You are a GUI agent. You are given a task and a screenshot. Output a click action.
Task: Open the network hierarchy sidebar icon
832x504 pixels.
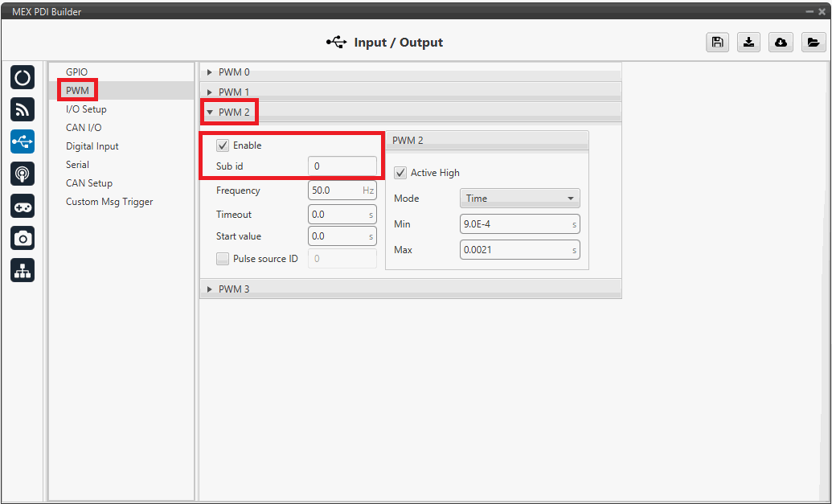[x=23, y=271]
